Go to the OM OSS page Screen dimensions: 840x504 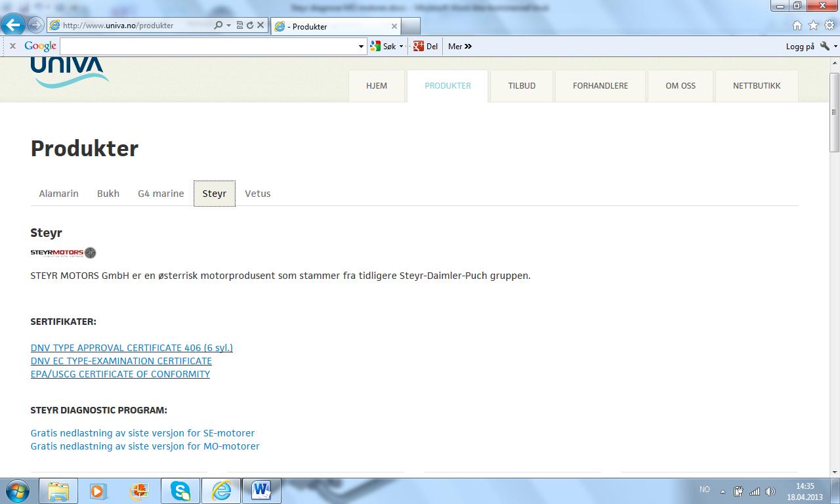681,86
